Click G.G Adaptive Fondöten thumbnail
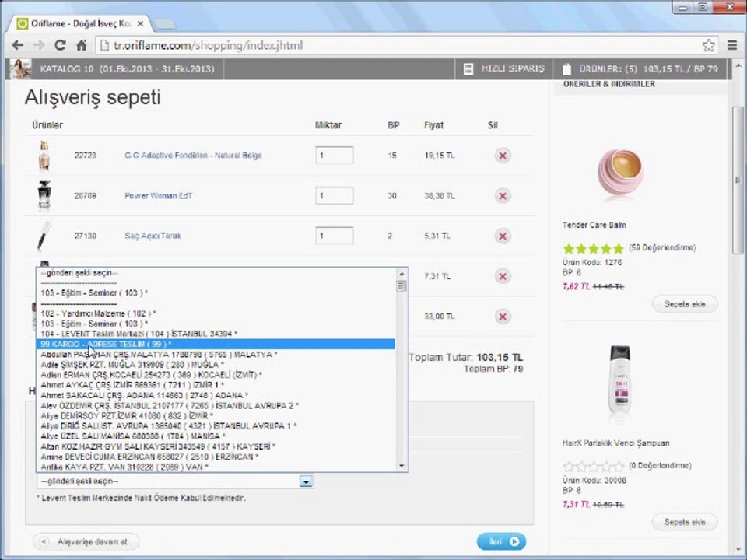Viewport: 747px width, 560px height. [44, 156]
